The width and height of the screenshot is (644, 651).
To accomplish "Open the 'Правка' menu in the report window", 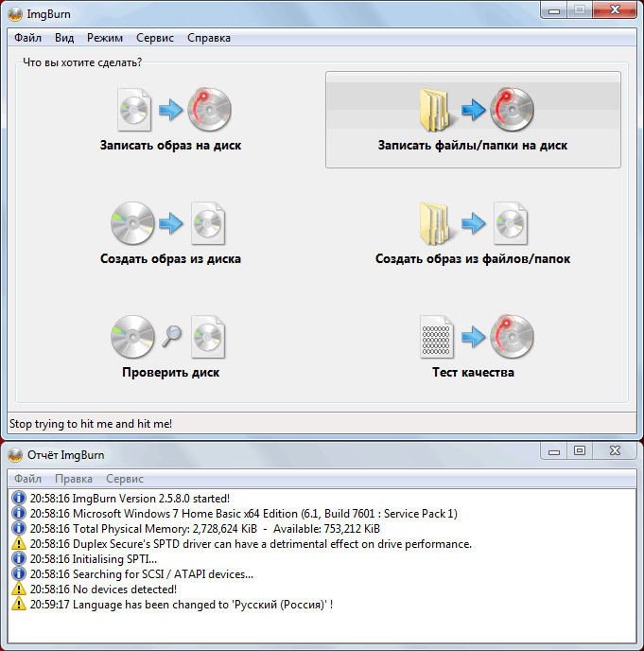I will [x=74, y=479].
